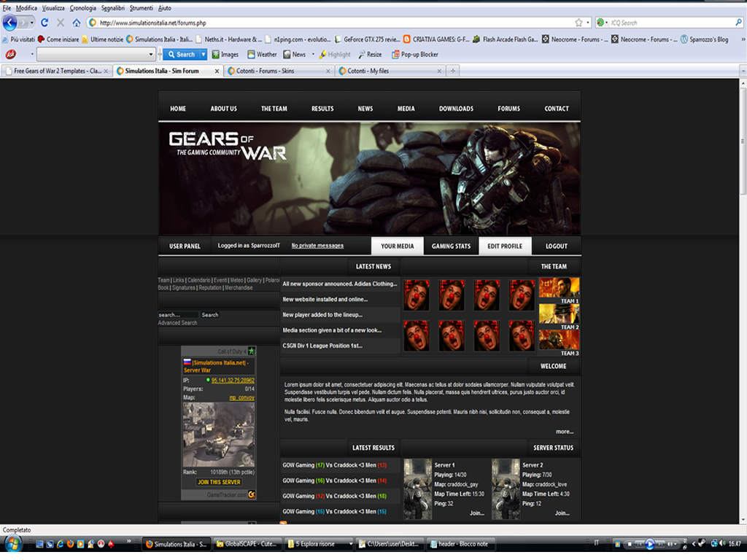Open the toolbar search box dropdown

(x=151, y=54)
